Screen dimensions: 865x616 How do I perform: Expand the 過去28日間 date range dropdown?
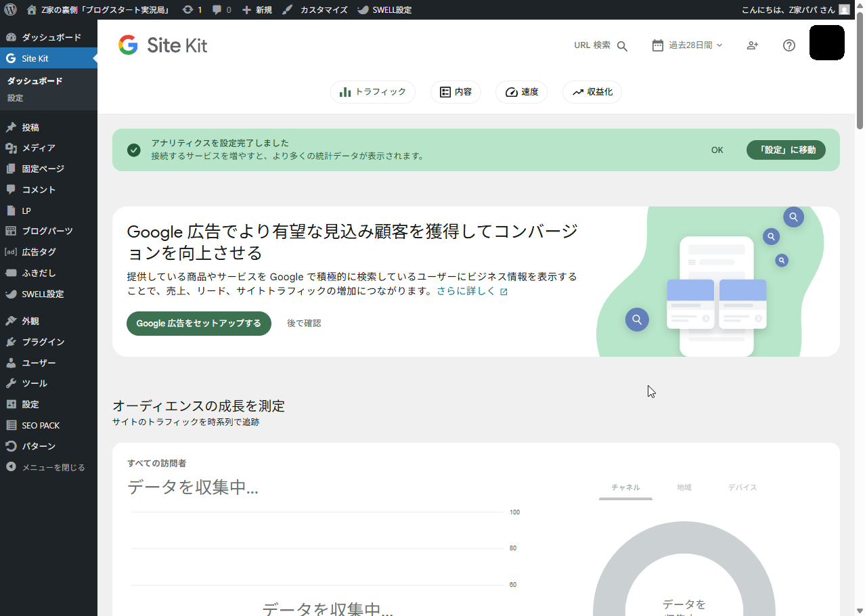(x=687, y=45)
